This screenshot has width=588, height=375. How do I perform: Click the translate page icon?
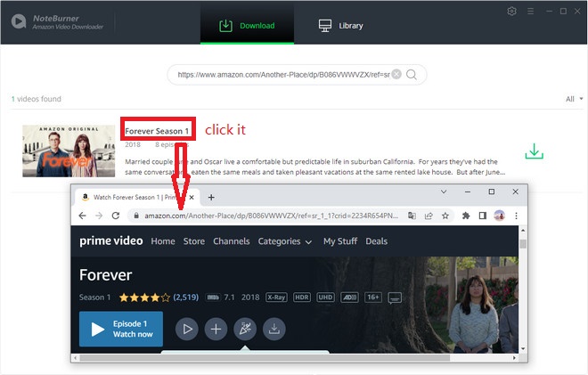412,216
